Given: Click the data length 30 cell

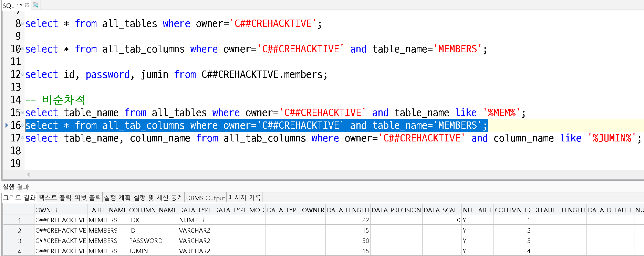Looking at the screenshot, I should pyautogui.click(x=348, y=241).
